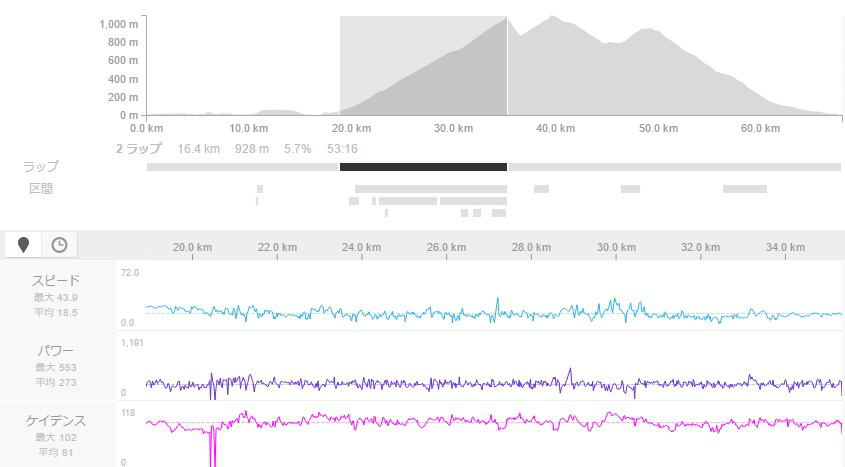Click the 最大 553 power value
Viewport: 845px width, 467px height.
click(56, 367)
